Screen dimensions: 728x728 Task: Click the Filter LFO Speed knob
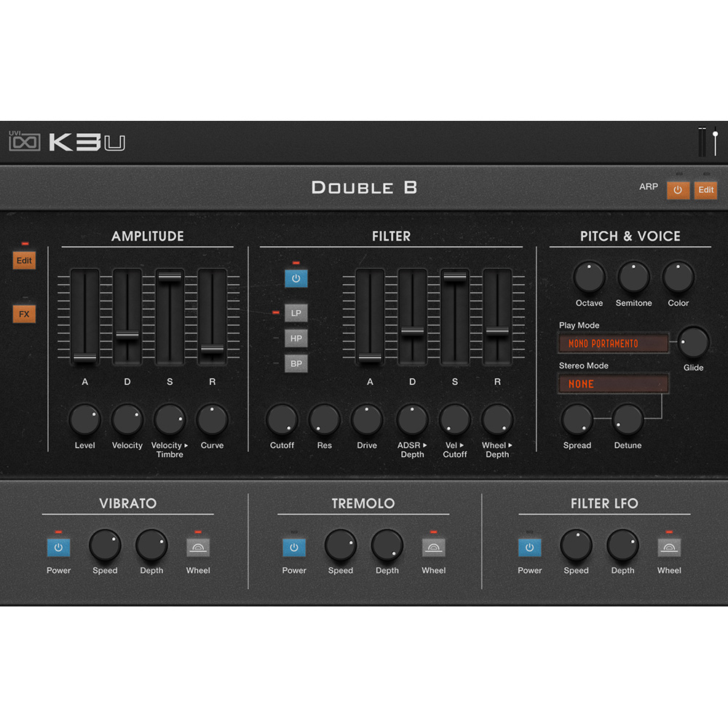576,545
